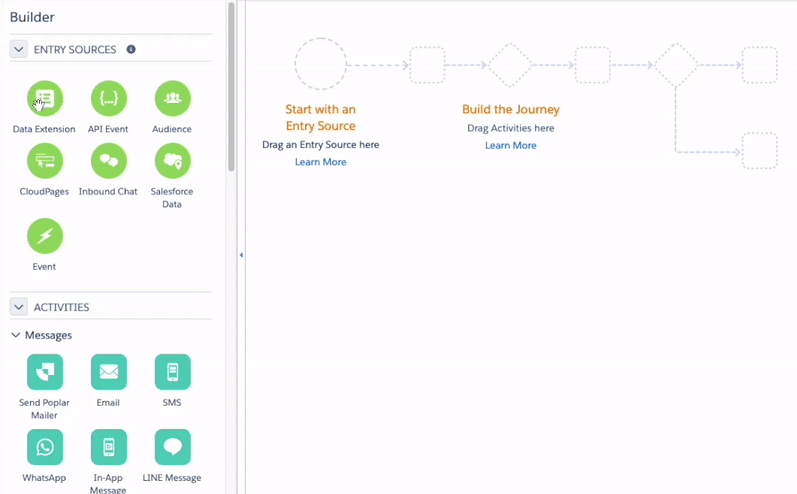The image size is (797, 494).
Task: Choose the Email message activity
Action: pos(108,372)
